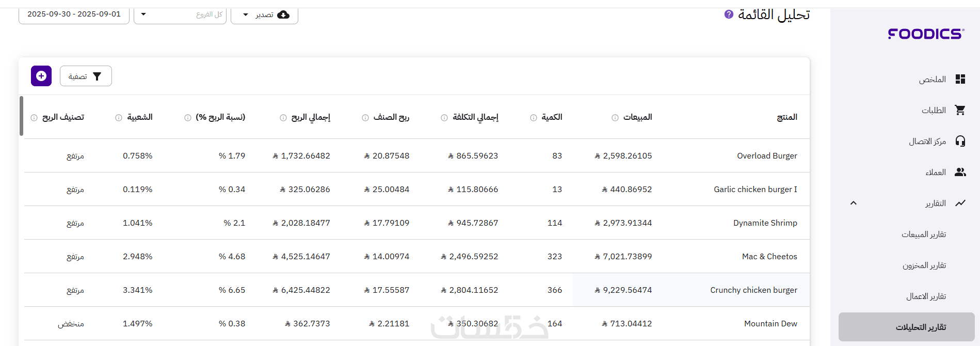This screenshot has height=346, width=980.
Task: Collapse the التقارير sidebar section chevron
Action: [x=854, y=203]
